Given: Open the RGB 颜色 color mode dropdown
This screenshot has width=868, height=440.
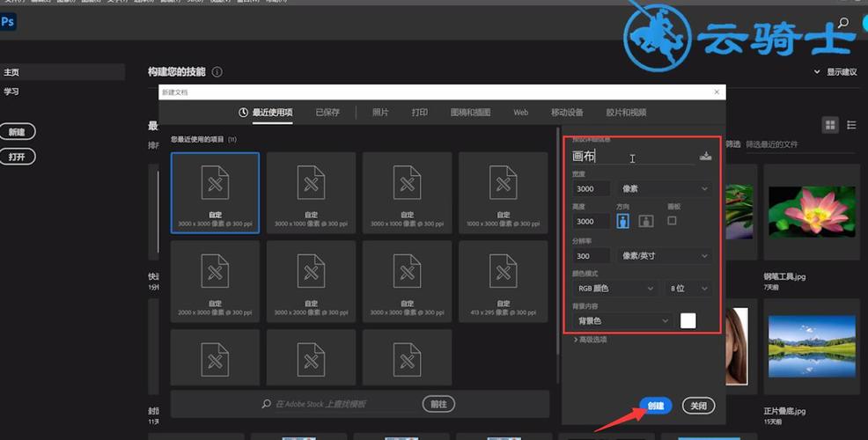Looking at the screenshot, I should coord(614,289).
